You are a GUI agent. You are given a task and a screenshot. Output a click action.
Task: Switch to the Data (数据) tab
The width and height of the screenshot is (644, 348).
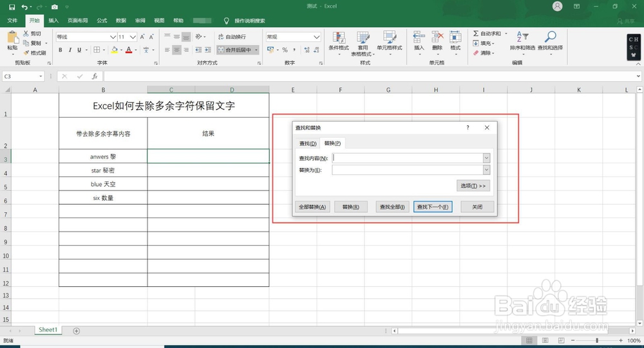pos(121,21)
